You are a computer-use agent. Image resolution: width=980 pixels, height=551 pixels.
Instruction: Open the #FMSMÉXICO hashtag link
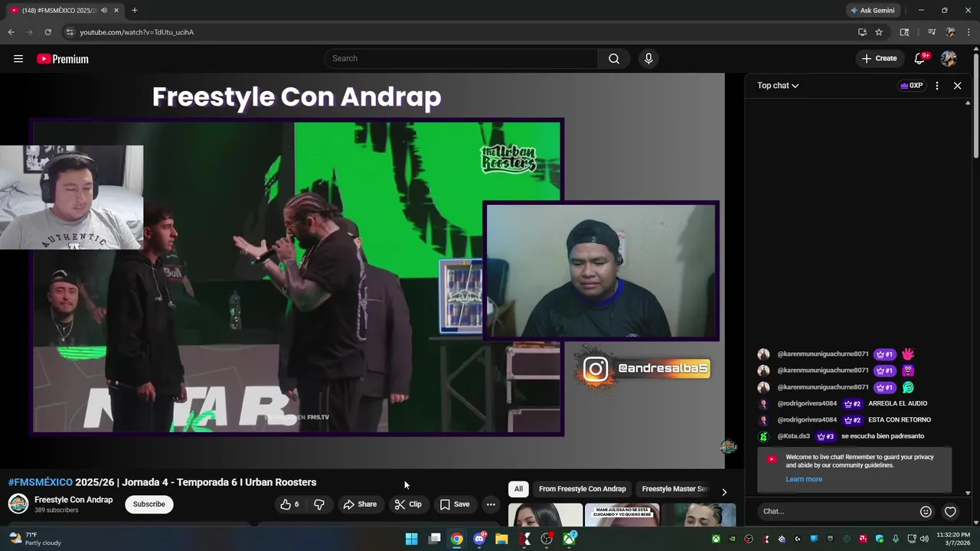(x=41, y=482)
